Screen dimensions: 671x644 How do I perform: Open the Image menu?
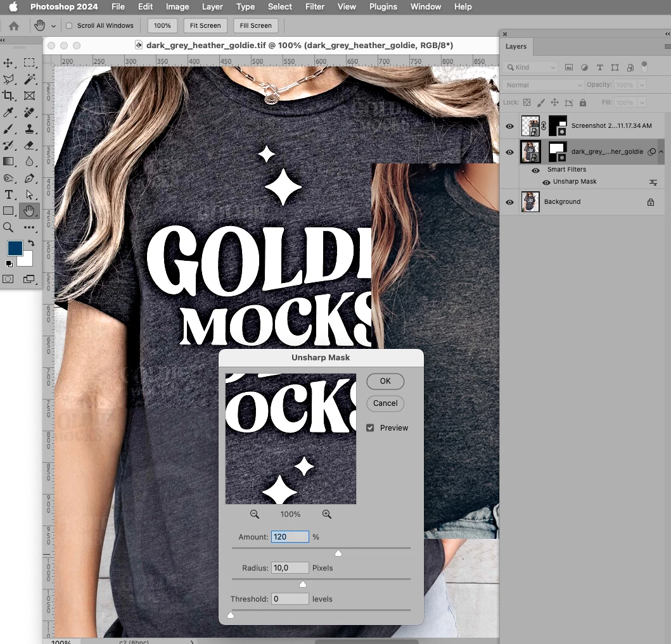177,7
